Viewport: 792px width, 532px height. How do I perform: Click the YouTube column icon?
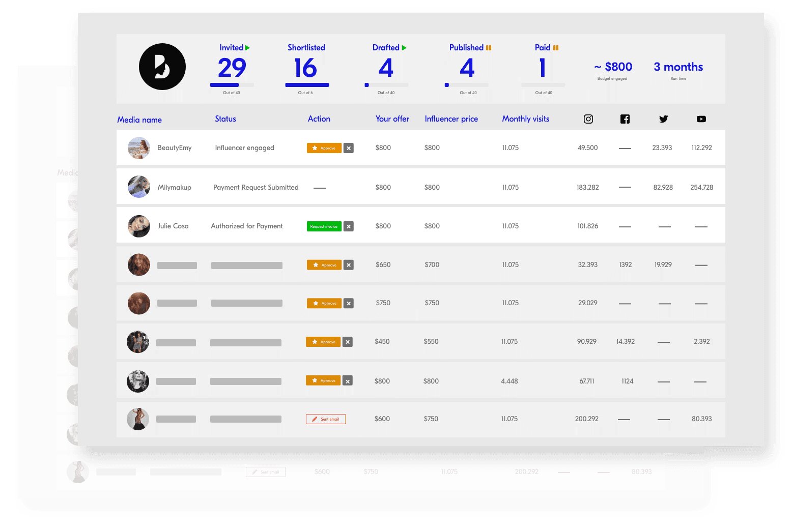[x=701, y=119]
